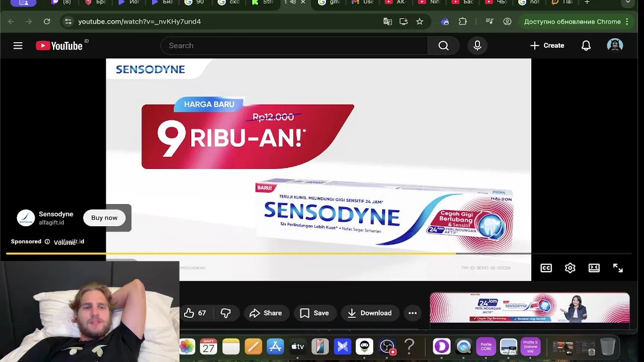Start voice search with microphone icon
644x362 pixels.
pyautogui.click(x=477, y=46)
